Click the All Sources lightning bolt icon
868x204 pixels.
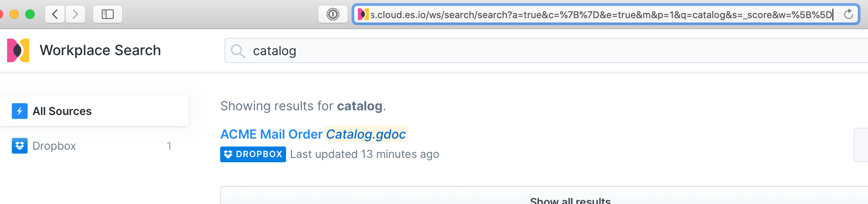(20, 111)
